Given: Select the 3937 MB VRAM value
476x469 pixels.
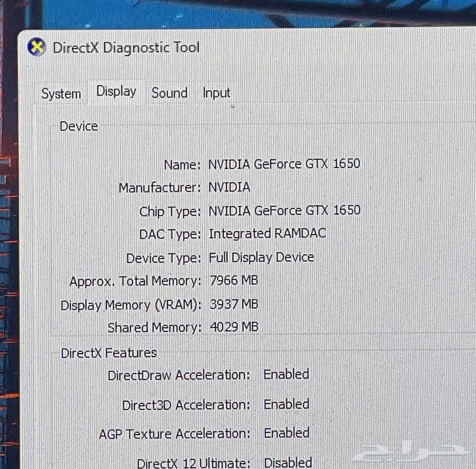Looking at the screenshot, I should click(233, 304).
